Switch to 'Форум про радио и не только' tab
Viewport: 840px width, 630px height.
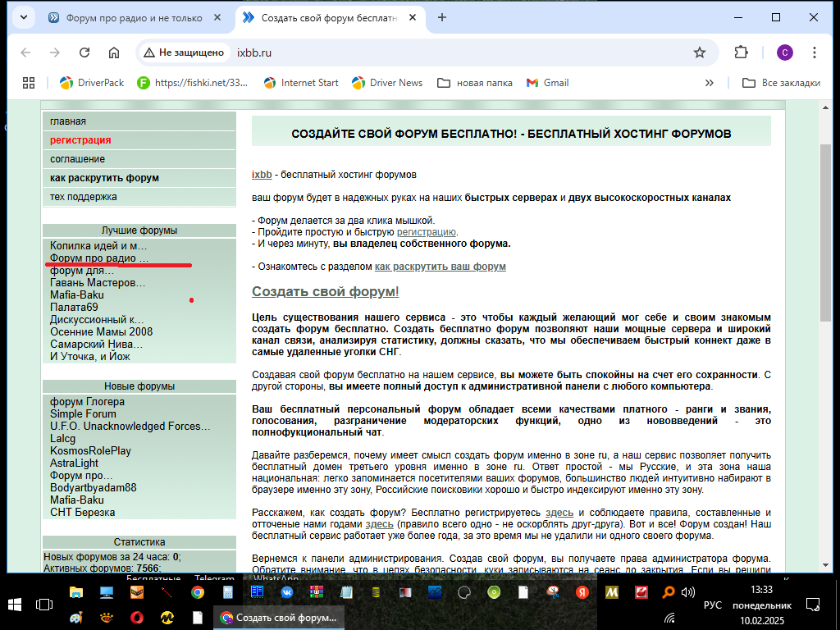point(134,18)
